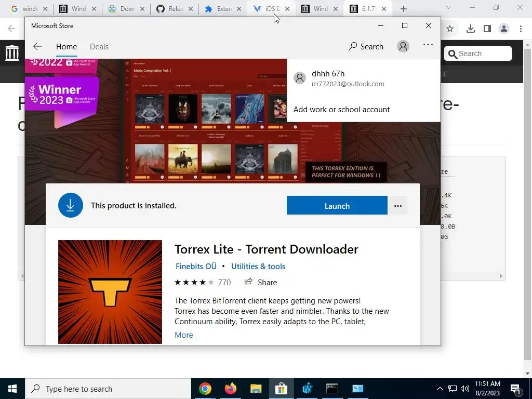Screen dimensions: 532x399
Task: Launch the Torrex Lite app
Action: (x=337, y=206)
